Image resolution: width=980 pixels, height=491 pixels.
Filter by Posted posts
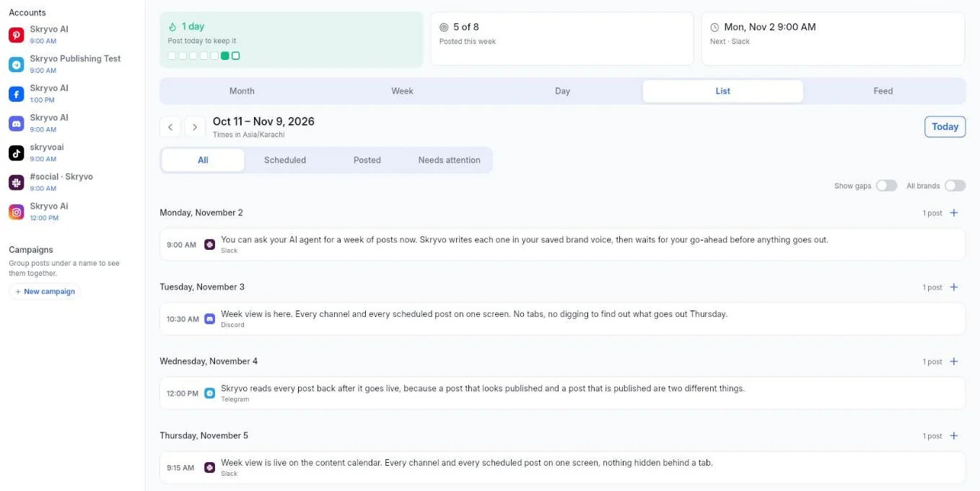(367, 160)
